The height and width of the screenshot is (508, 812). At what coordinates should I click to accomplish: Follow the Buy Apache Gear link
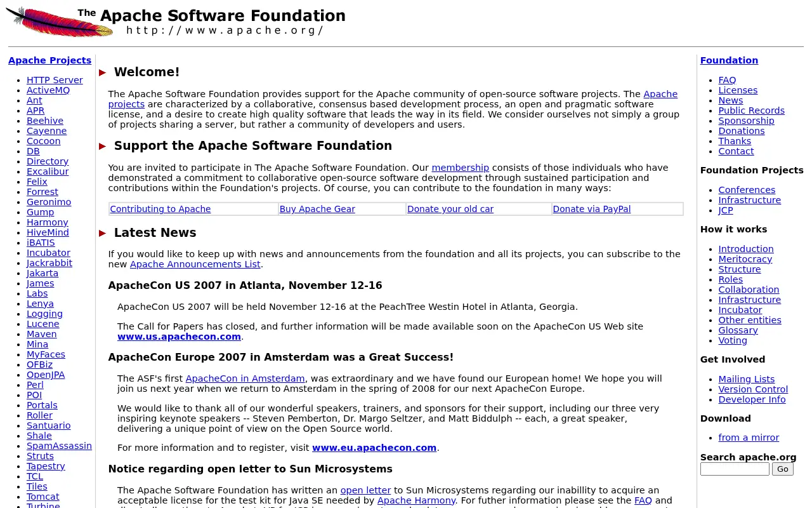(317, 209)
